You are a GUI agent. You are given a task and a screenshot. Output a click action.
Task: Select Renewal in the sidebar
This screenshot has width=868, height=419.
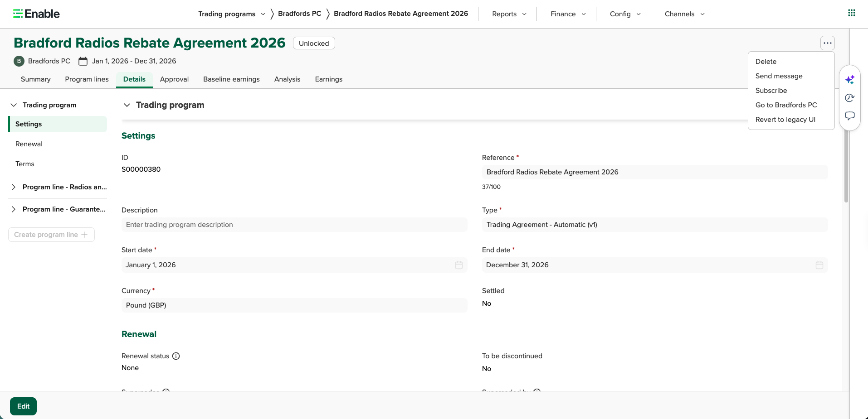(x=58, y=144)
